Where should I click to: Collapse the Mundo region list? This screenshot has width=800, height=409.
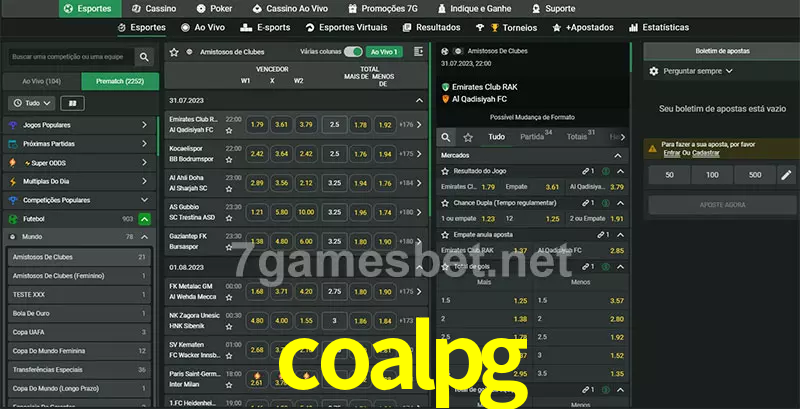[144, 237]
